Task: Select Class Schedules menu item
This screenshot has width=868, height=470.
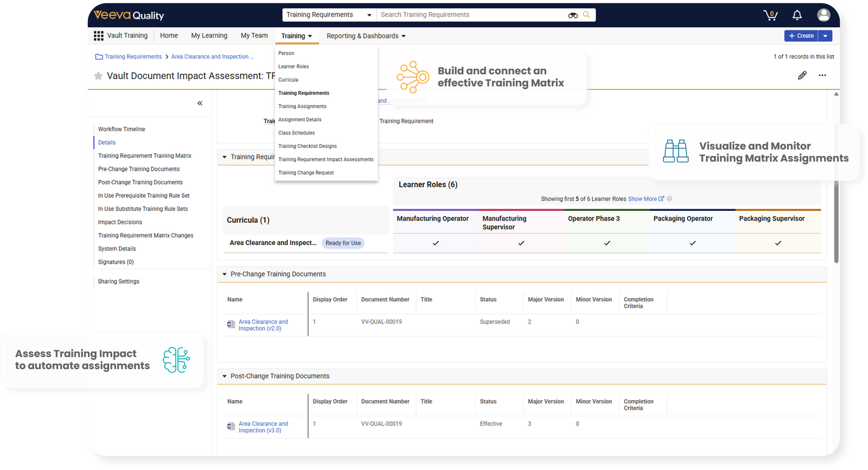Action: point(296,133)
